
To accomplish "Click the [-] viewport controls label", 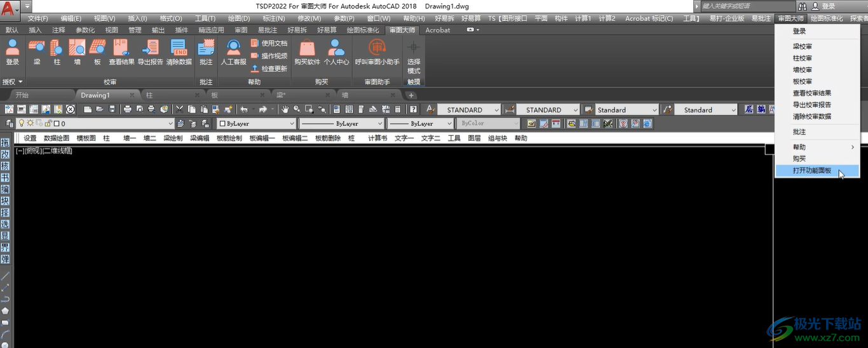I will pos(20,151).
